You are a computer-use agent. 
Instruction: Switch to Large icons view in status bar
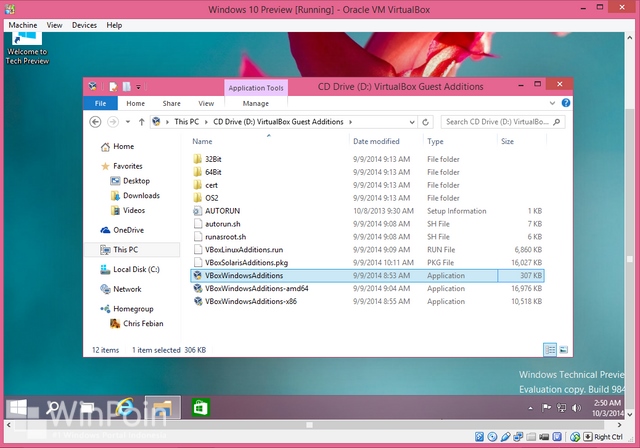(x=564, y=350)
